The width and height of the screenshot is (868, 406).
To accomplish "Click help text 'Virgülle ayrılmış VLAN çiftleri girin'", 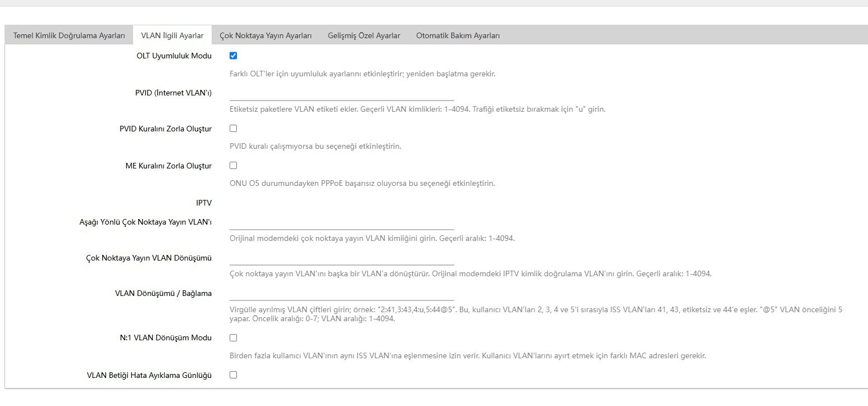I will click(x=536, y=314).
